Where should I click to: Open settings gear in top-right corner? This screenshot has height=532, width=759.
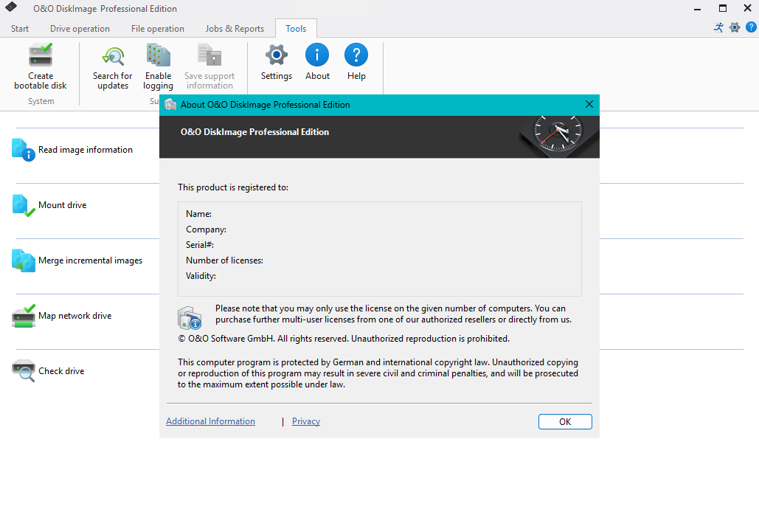735,27
